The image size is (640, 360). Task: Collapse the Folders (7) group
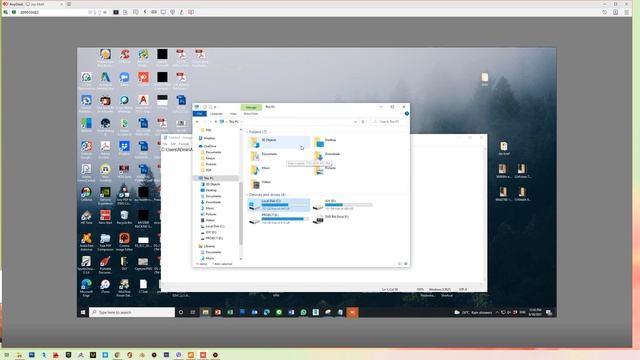pos(247,132)
